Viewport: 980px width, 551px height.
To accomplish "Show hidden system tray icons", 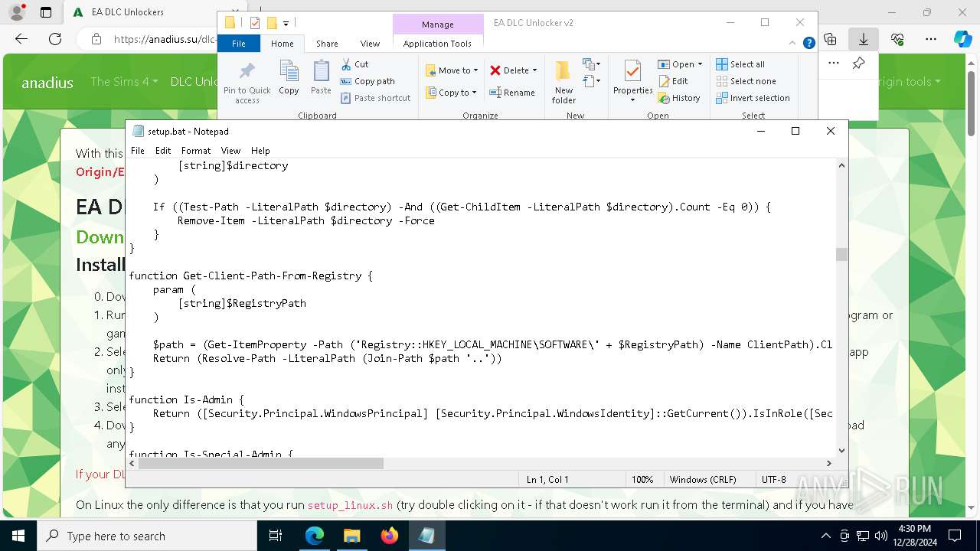I will click(825, 536).
